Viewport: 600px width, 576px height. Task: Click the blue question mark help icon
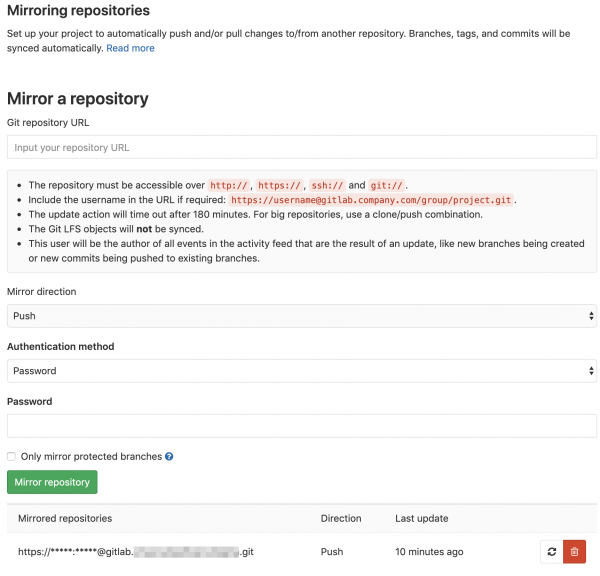(x=169, y=457)
